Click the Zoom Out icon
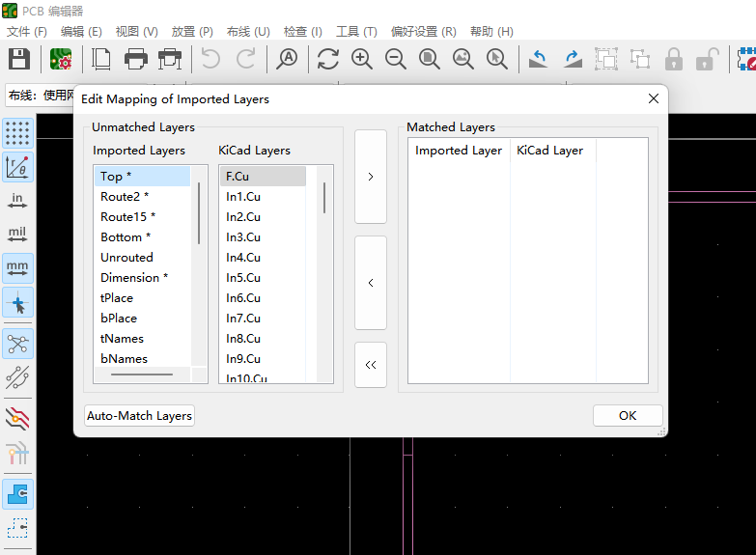The width and height of the screenshot is (756, 555). point(395,59)
